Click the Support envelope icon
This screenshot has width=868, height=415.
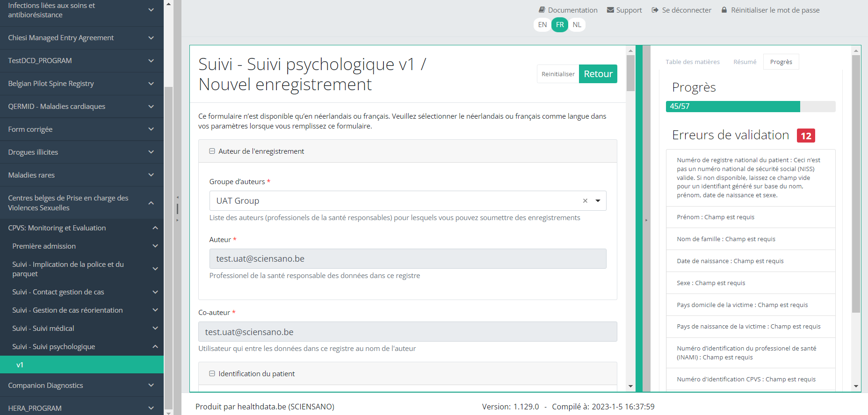click(610, 10)
